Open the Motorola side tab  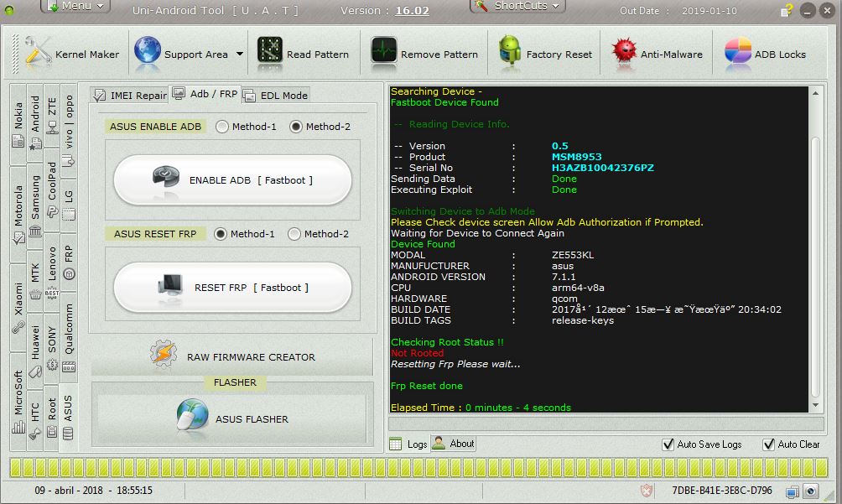18,214
